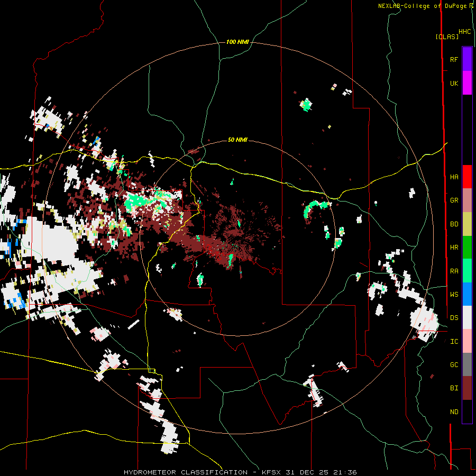Screen dimensions: 476x476
Task: Click the brown BI legend color swatch
Action: point(467,388)
